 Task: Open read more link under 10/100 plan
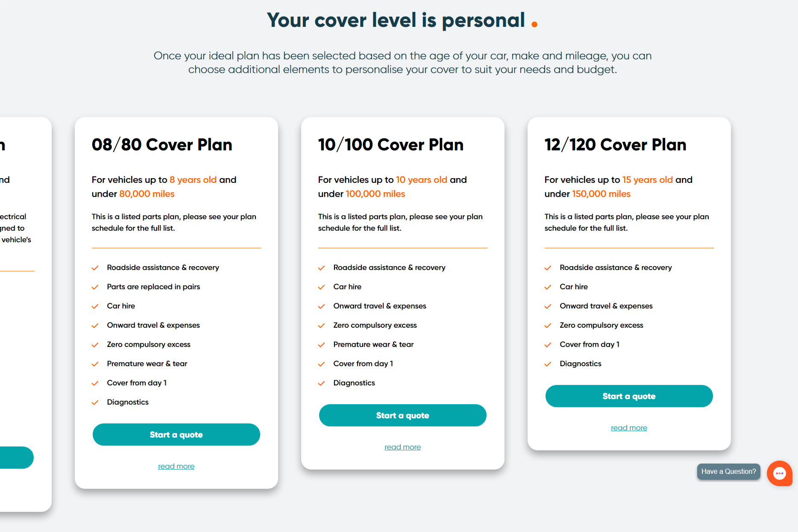coord(402,447)
